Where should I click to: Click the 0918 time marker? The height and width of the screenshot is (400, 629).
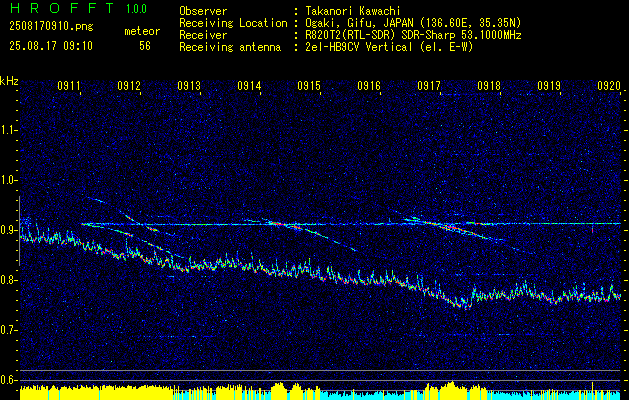[489, 85]
